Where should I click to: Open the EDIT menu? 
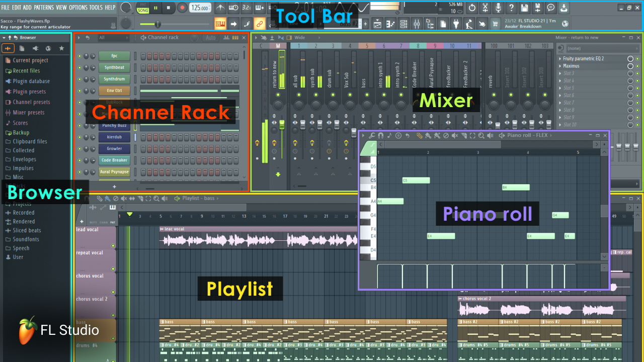point(16,8)
